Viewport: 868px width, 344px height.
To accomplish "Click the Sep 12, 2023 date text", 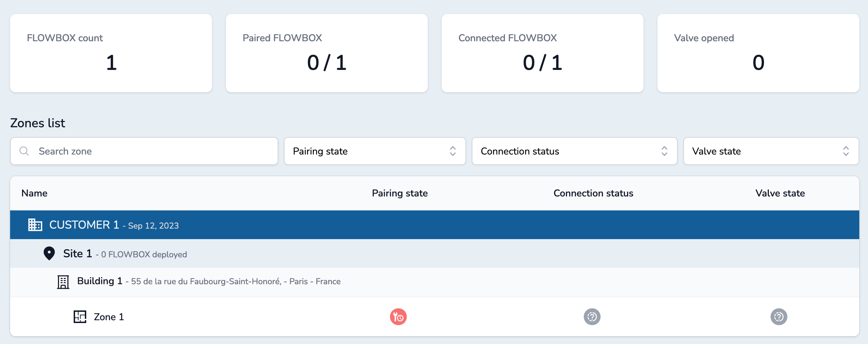I will pos(153,226).
